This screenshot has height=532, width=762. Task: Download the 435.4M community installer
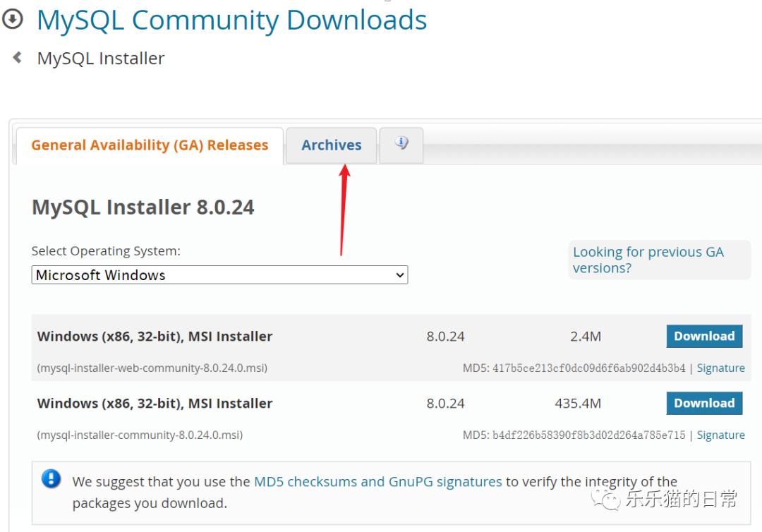704,404
